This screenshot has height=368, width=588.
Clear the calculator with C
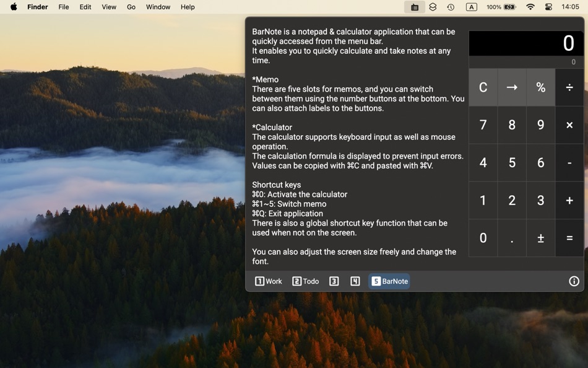click(483, 87)
